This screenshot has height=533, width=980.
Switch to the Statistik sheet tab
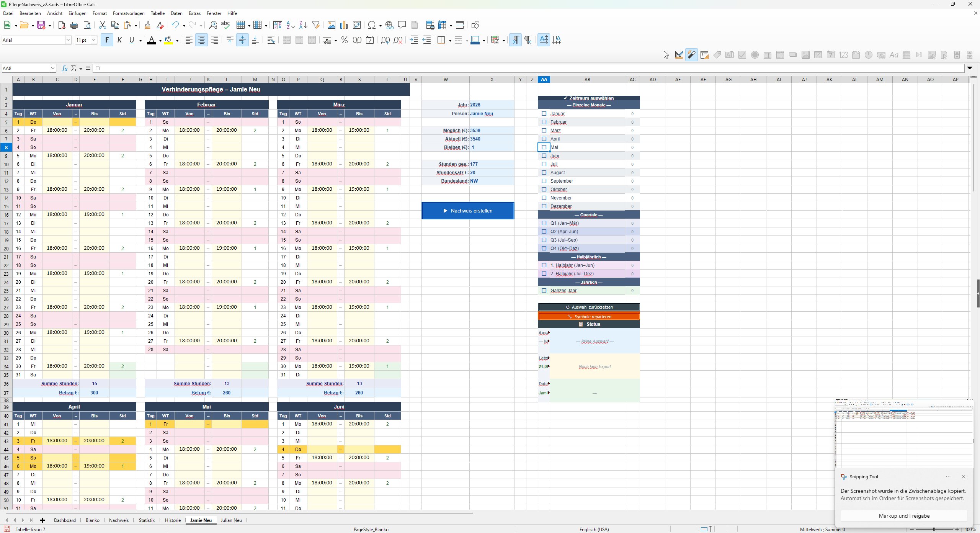[147, 520]
